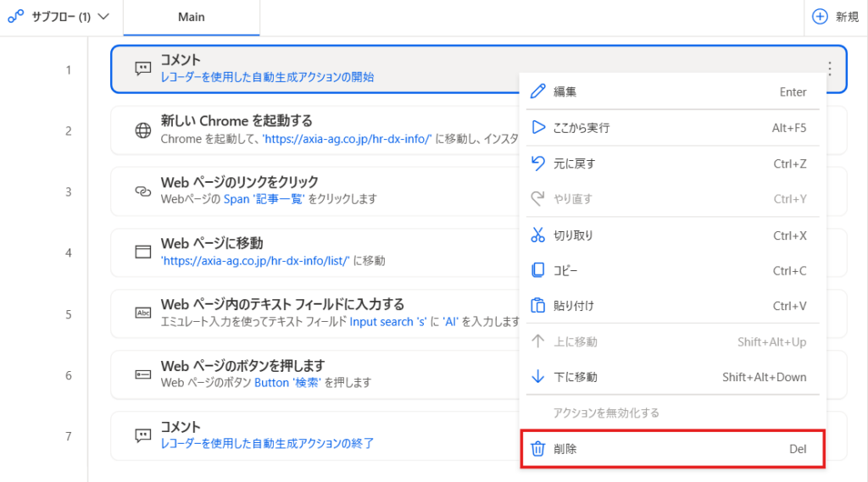Click the Abc text field icon on step 5
868x482 pixels.
143,313
